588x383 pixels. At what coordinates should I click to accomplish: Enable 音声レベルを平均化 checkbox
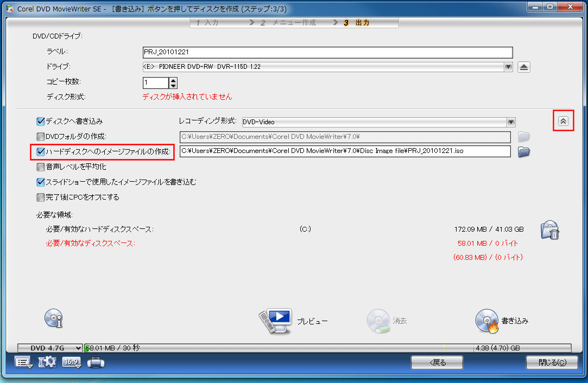[41, 167]
